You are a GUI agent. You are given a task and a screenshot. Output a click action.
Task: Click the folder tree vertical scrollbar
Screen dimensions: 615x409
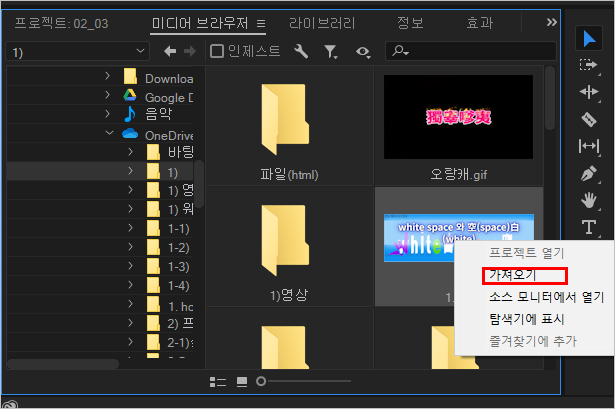pos(199,184)
